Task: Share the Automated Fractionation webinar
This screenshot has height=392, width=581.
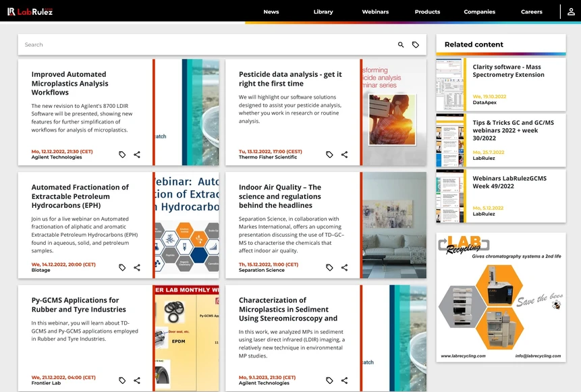Action: (137, 267)
